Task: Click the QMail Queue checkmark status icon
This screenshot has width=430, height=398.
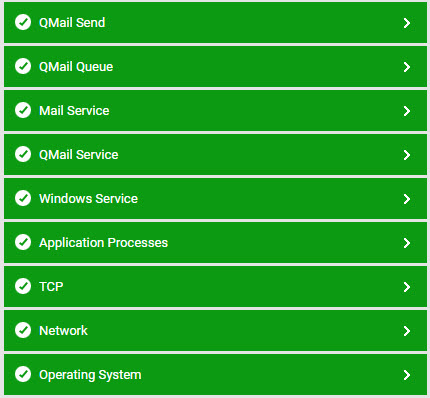Action: pyautogui.click(x=23, y=66)
